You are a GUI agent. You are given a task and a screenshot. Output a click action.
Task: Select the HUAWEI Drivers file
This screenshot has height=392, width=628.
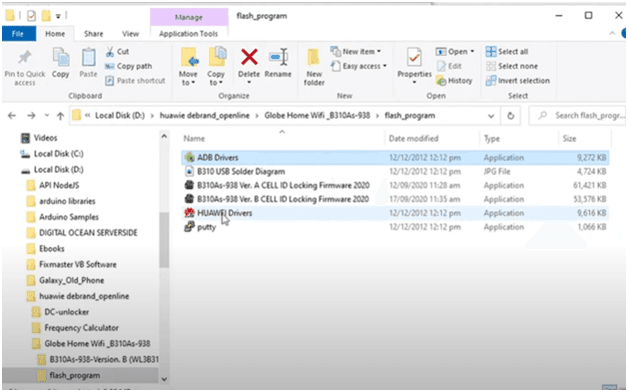[x=395, y=213]
